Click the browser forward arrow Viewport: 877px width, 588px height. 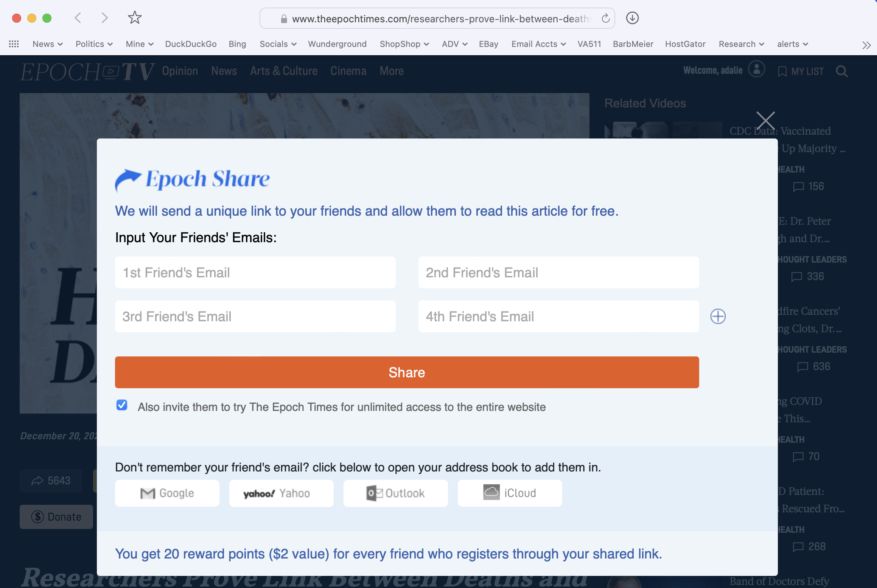pos(104,18)
